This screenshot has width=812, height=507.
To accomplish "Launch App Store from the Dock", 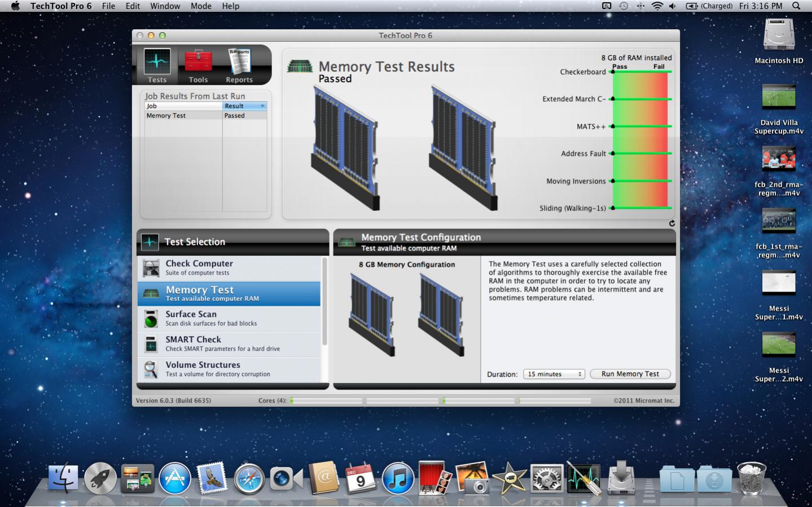I will tap(175, 478).
